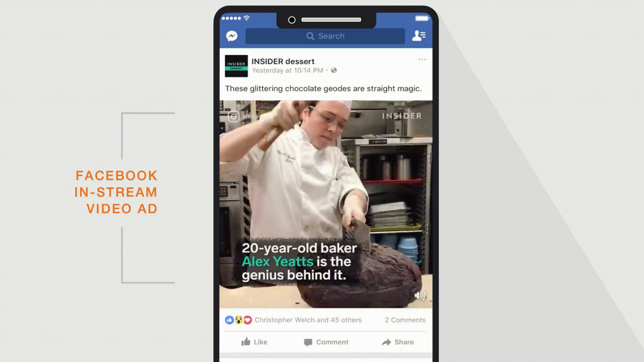This screenshot has height=362, width=644.
Task: Click the Search field in Facebook header
Action: [325, 36]
